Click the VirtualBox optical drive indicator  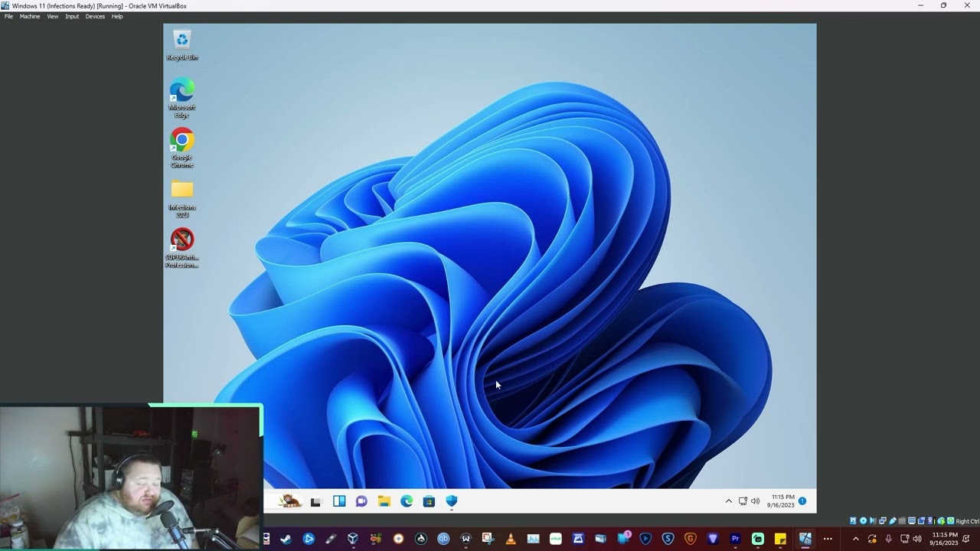click(863, 521)
